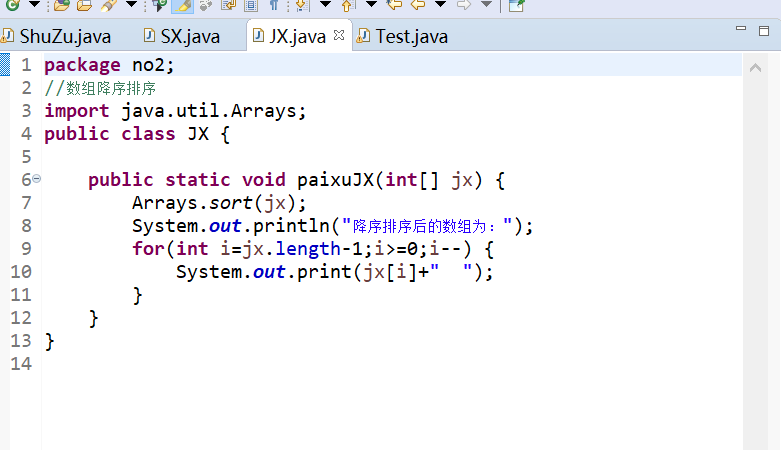Click line number 13 in the gutter
781x450 pixels.
pos(21,341)
